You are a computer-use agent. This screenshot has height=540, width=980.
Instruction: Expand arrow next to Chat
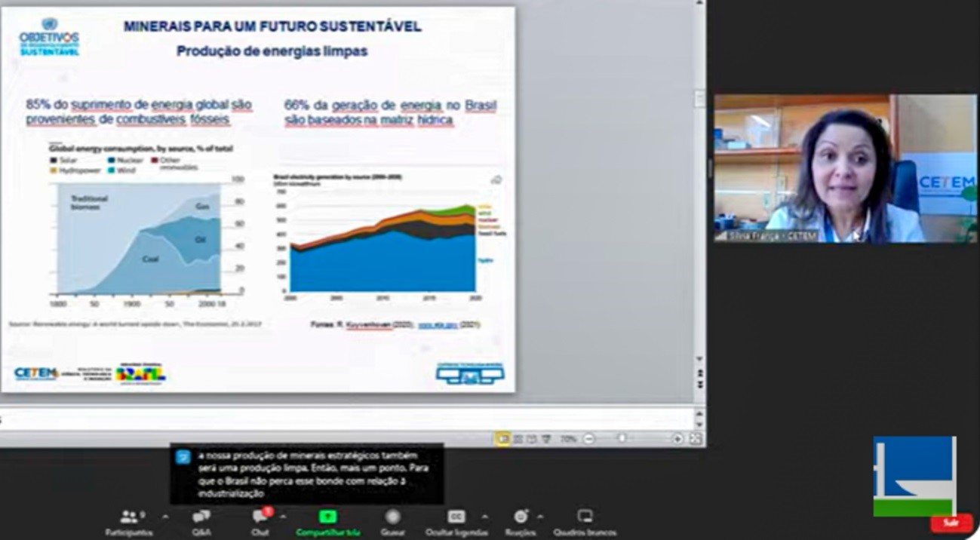pos(283,517)
